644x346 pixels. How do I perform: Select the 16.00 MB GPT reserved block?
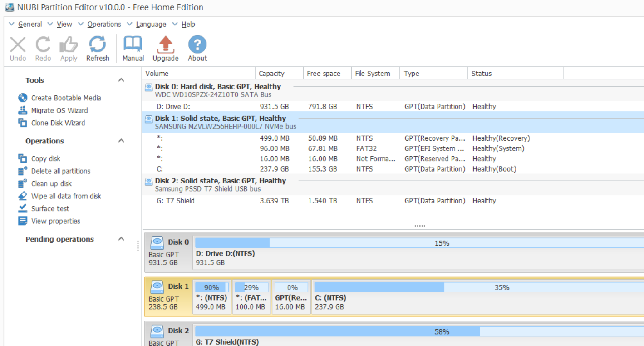point(291,297)
